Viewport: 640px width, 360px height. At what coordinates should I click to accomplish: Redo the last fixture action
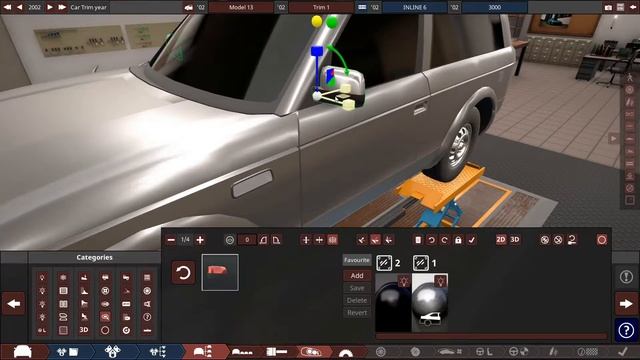coord(444,240)
